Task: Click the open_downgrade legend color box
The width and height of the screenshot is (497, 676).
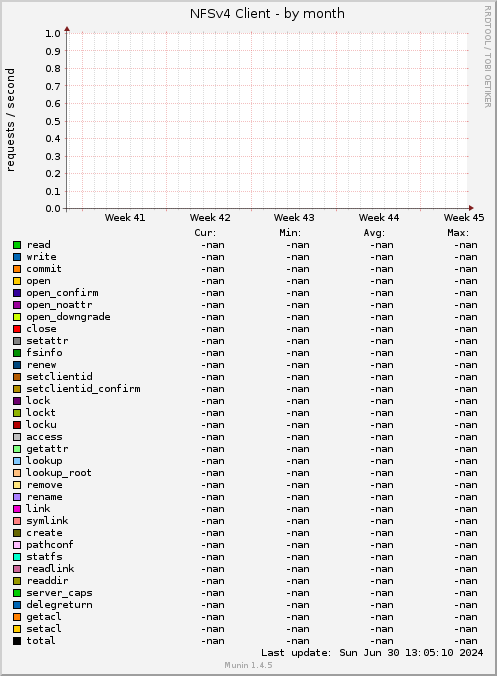Action: [x=17, y=317]
